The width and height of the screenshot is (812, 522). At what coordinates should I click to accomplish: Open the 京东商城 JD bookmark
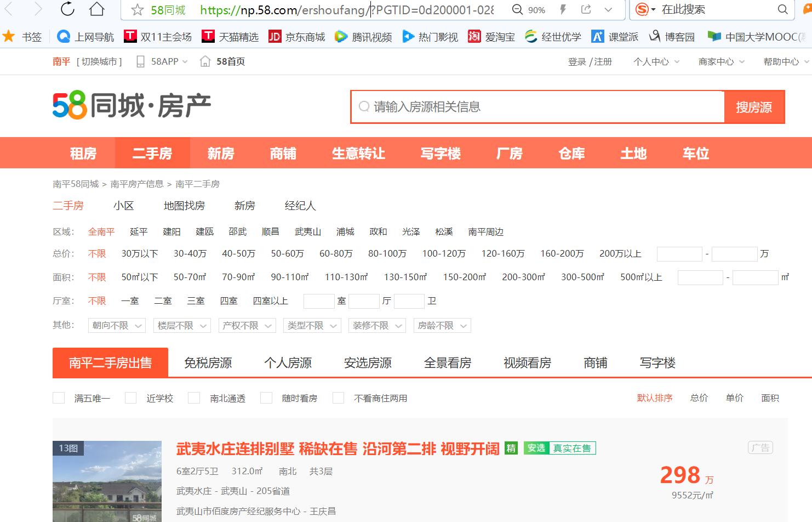coord(297,37)
